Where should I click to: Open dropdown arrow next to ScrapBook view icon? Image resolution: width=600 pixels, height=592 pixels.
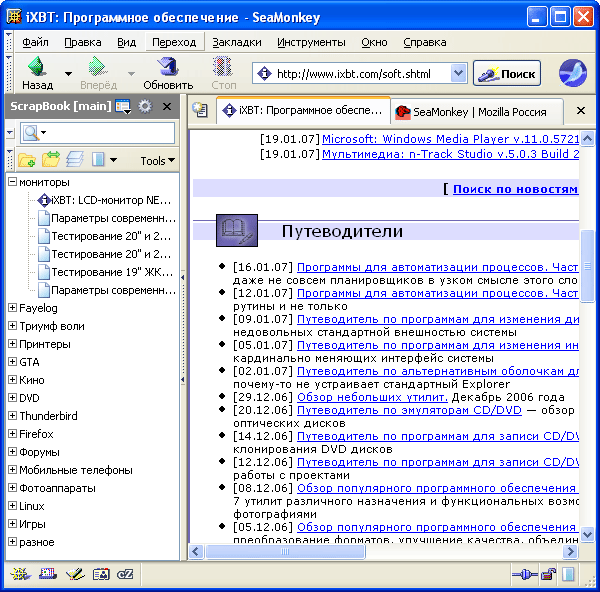point(113,160)
